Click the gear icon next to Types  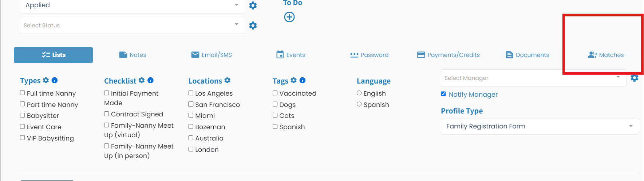[46, 80]
